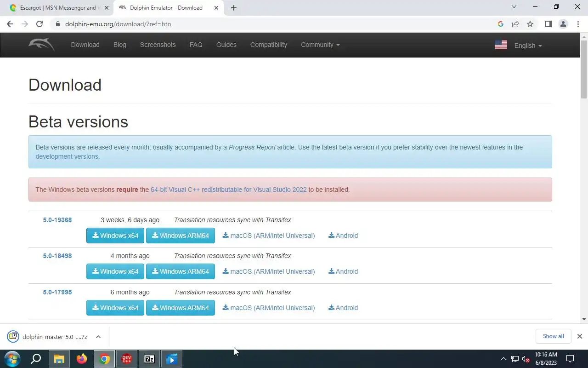Bookmark this page with the star icon

[x=530, y=24]
